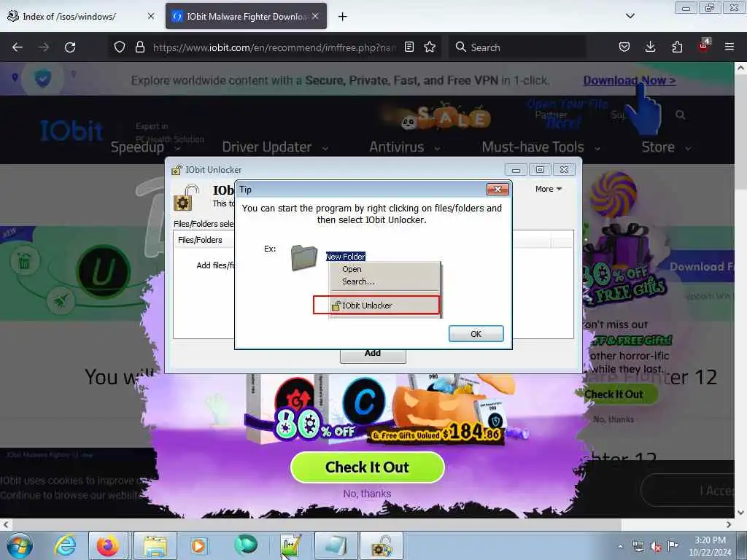Viewport: 747px width, 560px height.
Task: Expand the Must-have Tools menu
Action: [541, 147]
